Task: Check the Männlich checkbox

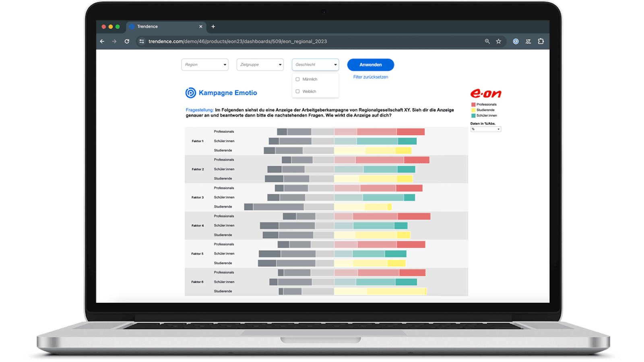Action: point(298,79)
